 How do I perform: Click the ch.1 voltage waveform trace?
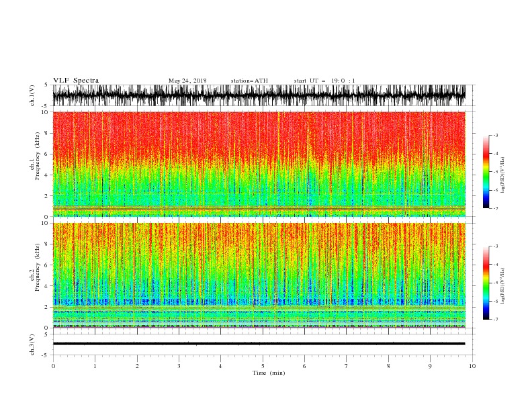[259, 95]
